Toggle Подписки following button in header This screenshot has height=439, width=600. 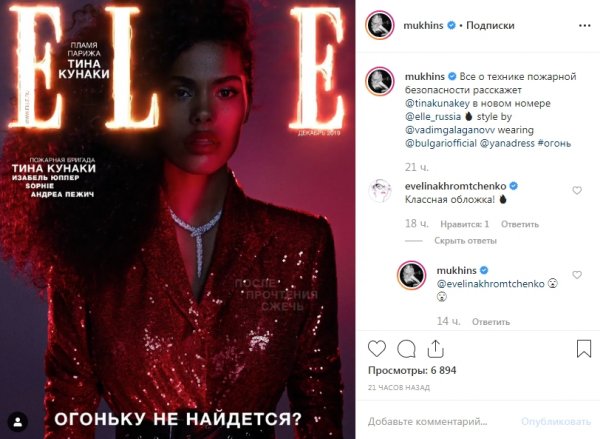pos(490,26)
